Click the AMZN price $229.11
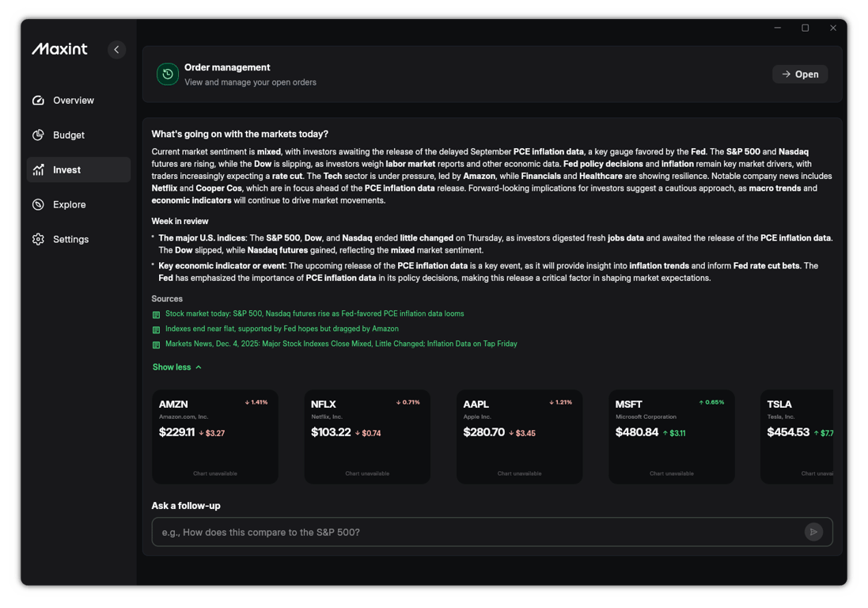 coord(176,432)
